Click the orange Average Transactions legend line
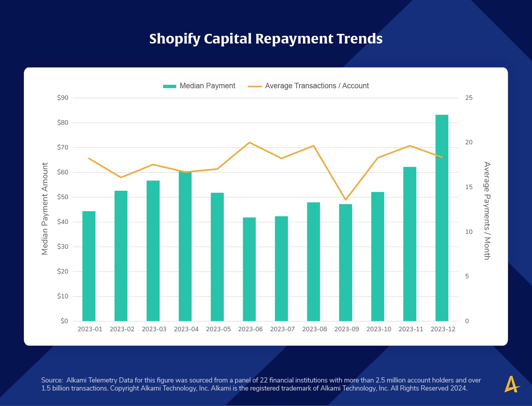The height and width of the screenshot is (406, 532). tap(255, 86)
